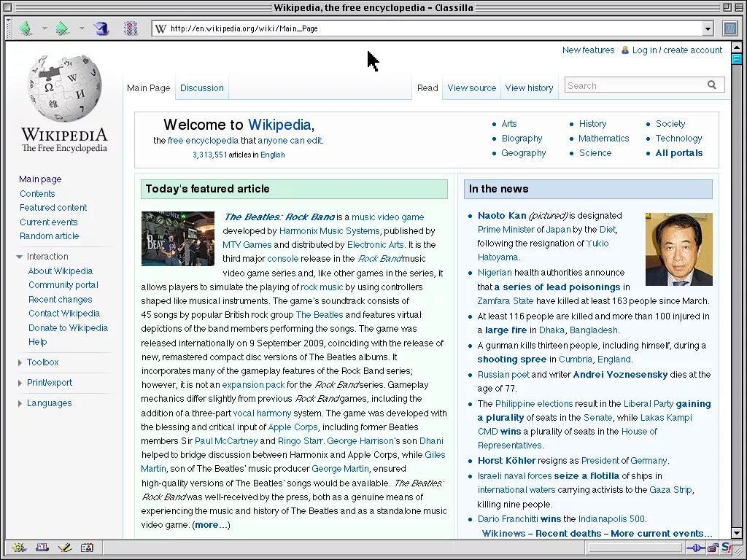Open the Geography portal link
747x560 pixels.
point(524,153)
